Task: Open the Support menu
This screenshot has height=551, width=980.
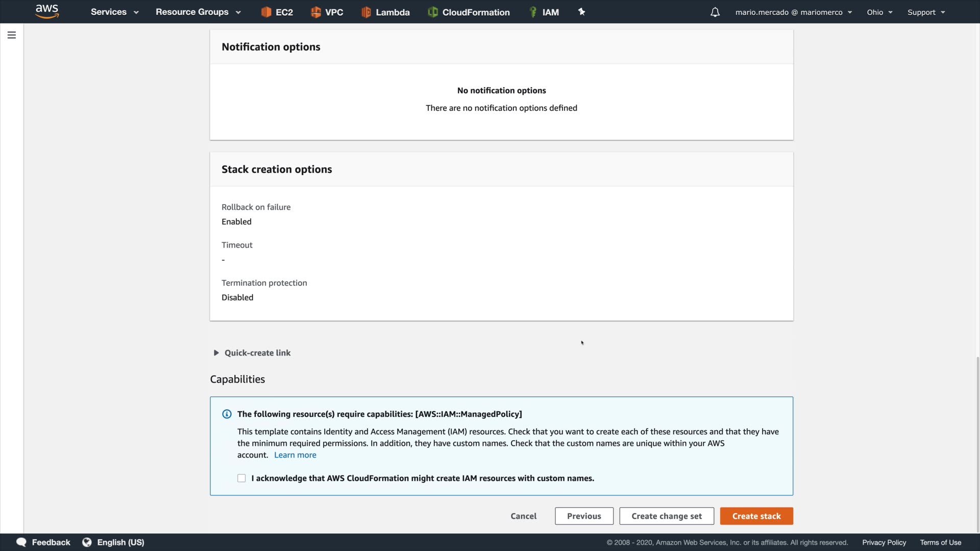Action: [926, 12]
